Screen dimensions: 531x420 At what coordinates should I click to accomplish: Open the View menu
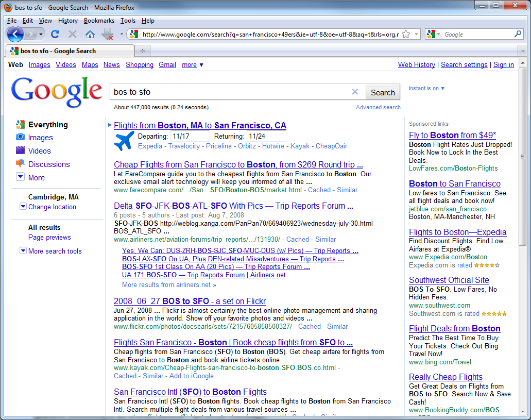click(x=45, y=20)
